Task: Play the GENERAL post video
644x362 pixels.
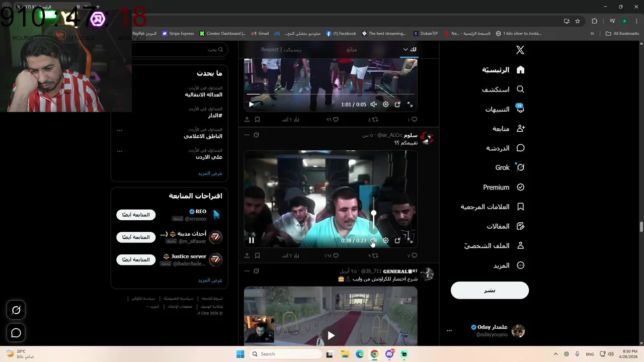Action: point(331,335)
